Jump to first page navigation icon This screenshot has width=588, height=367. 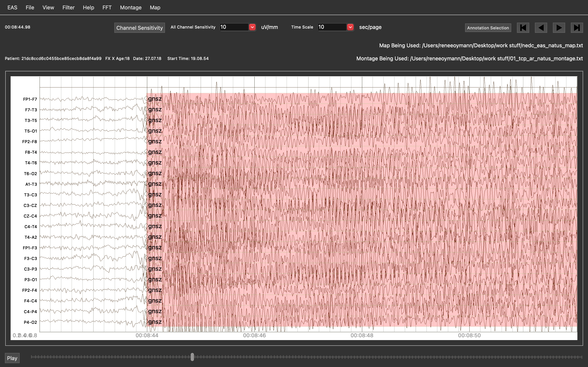523,28
